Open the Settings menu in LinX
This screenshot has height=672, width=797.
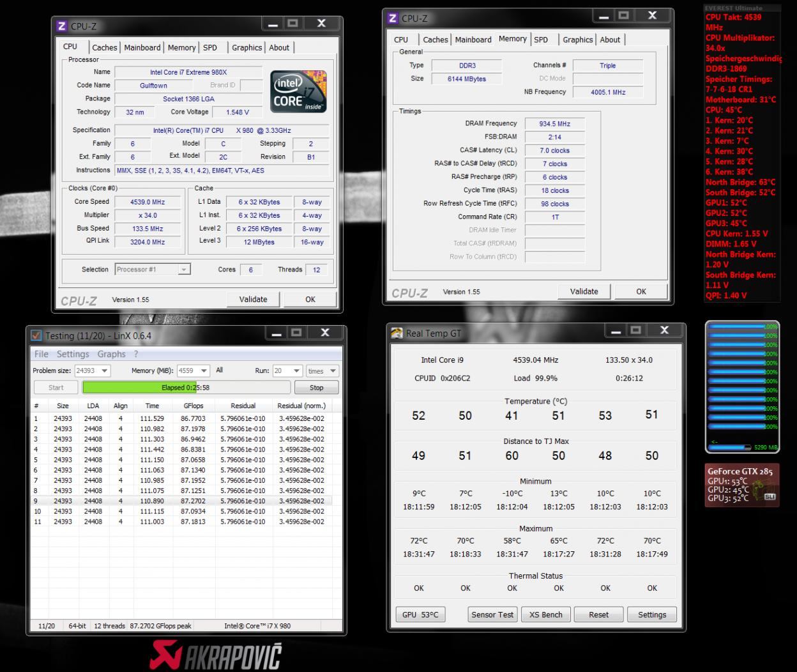(x=73, y=354)
